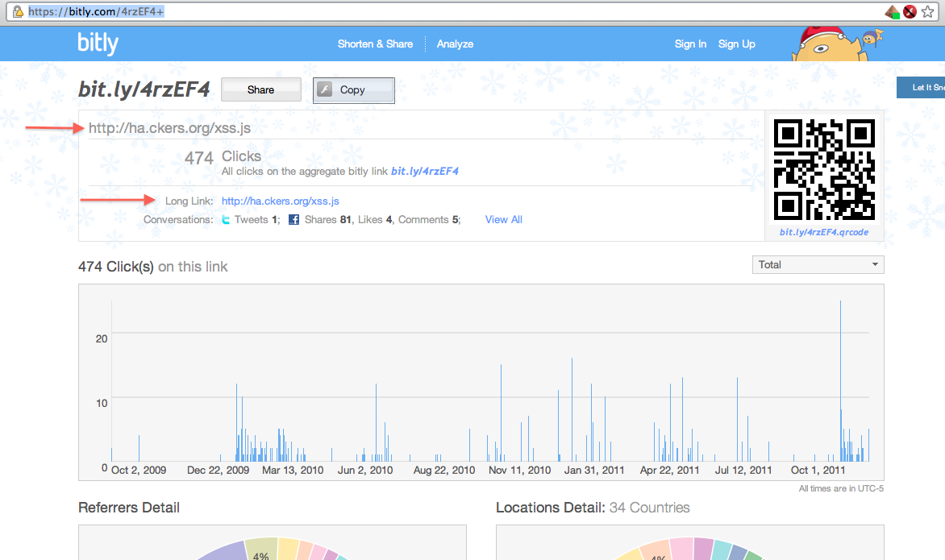
Task: Click the bit.ly/4rzEF4 heading
Action: pos(144,89)
